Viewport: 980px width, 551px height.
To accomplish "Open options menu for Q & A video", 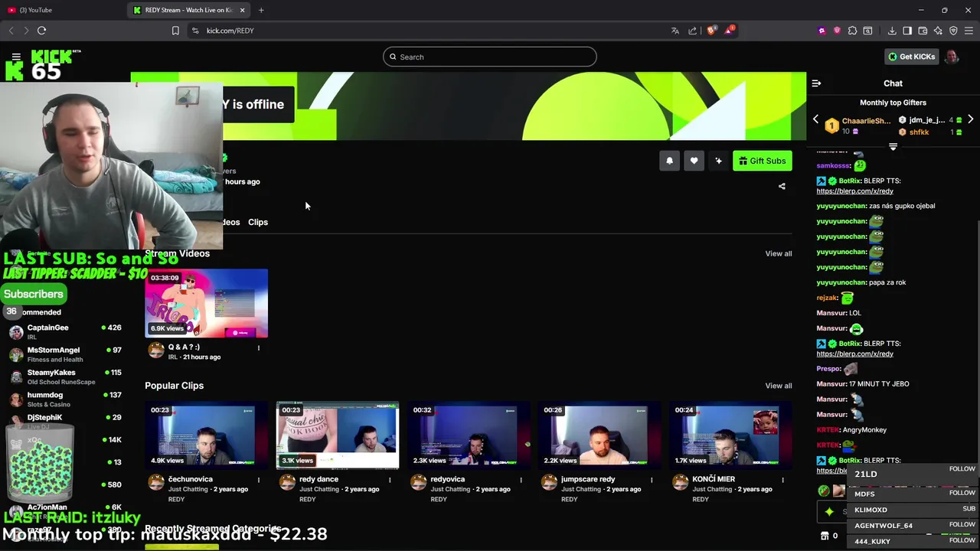I will tap(259, 348).
